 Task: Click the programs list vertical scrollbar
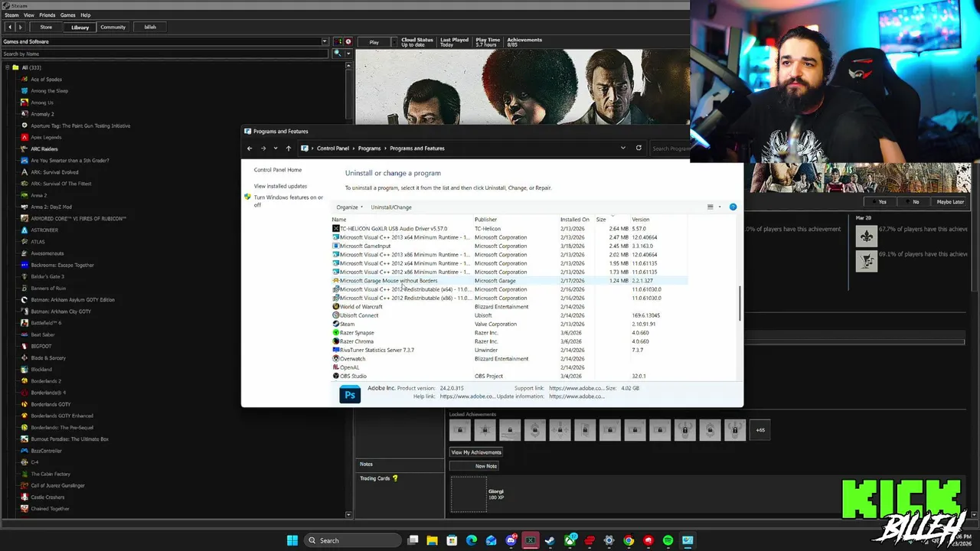point(740,302)
